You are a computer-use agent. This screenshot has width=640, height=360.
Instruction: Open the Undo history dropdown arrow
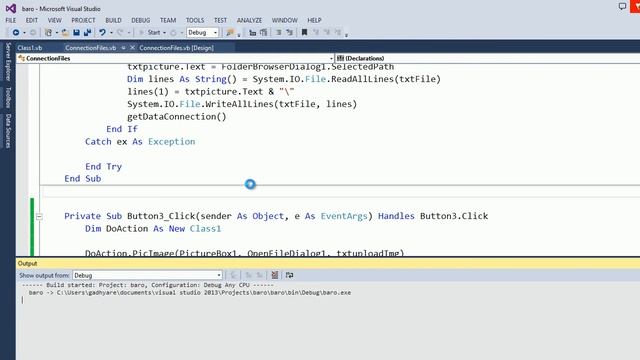(111, 33)
